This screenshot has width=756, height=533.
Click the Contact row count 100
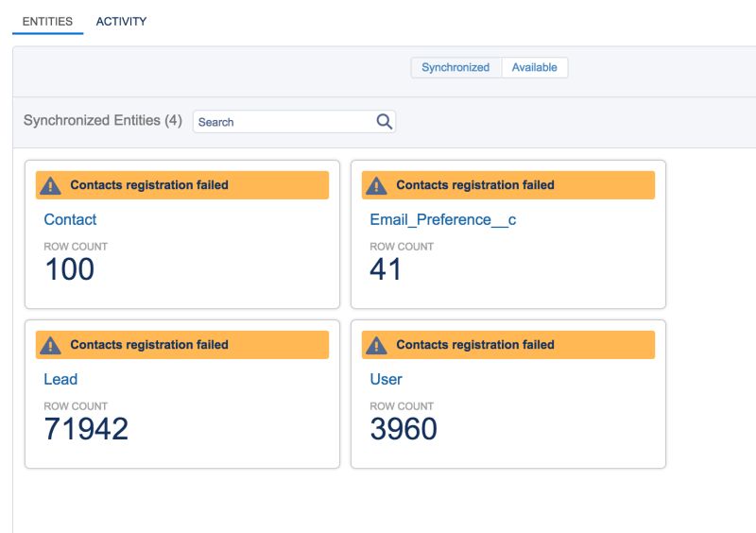point(69,269)
